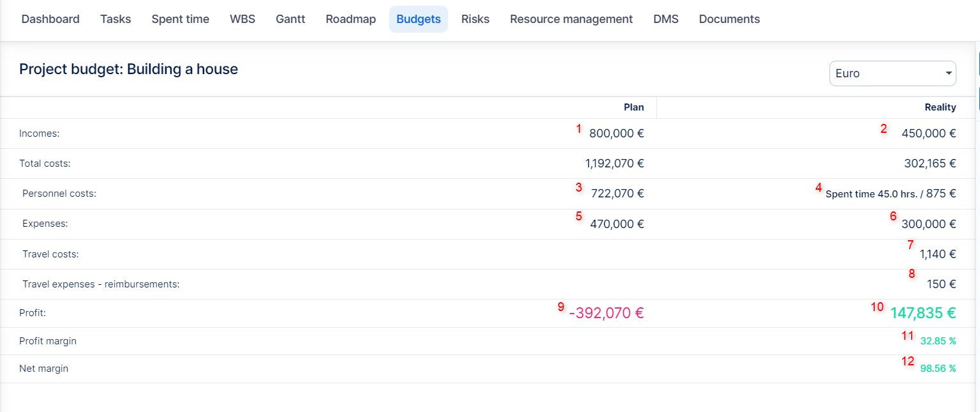Open the WBS tab
This screenshot has height=412, width=980.
[242, 19]
